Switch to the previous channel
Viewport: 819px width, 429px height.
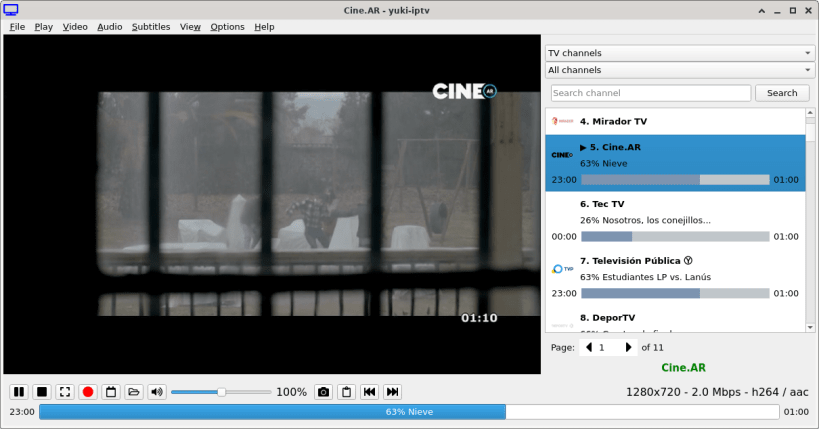tap(369, 392)
